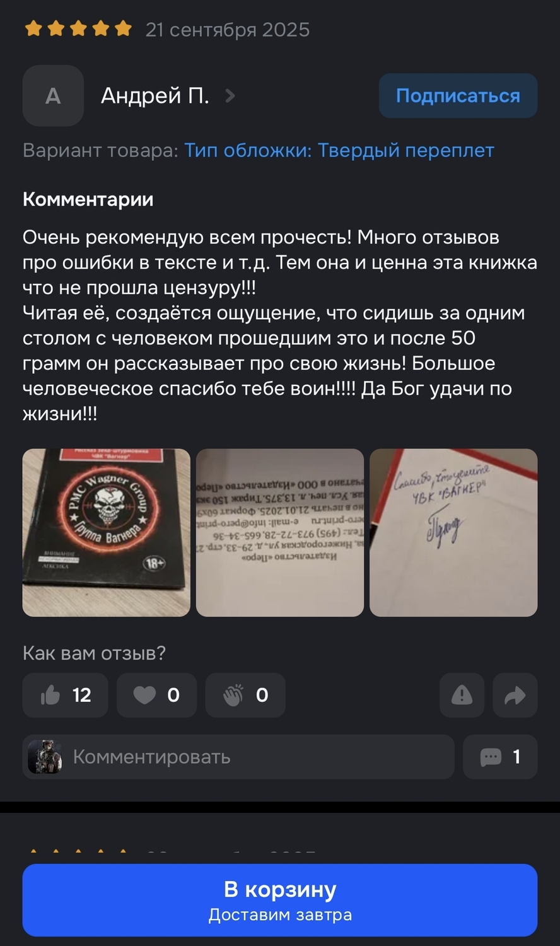The image size is (560, 946).
Task: Tap the Комментарии heading
Action: [x=88, y=199]
